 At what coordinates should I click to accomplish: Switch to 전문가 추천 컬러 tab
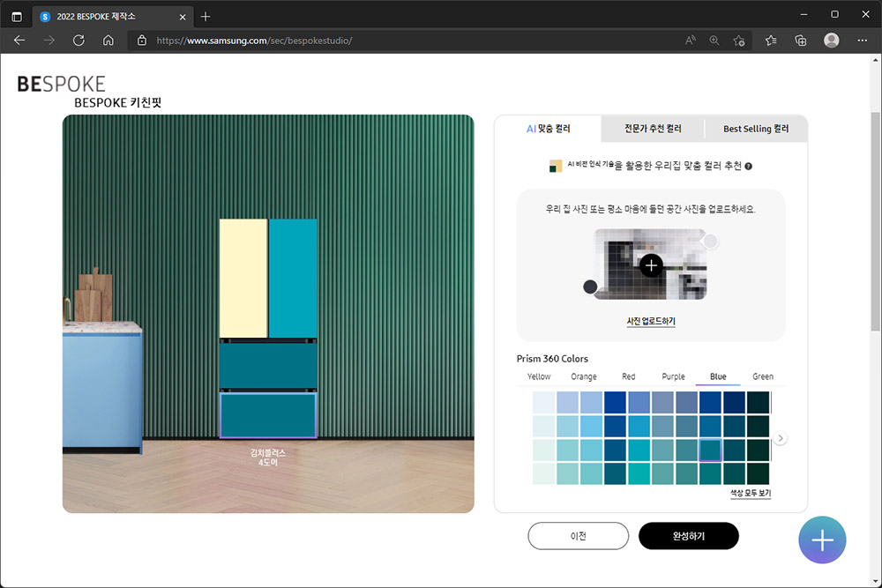point(653,129)
